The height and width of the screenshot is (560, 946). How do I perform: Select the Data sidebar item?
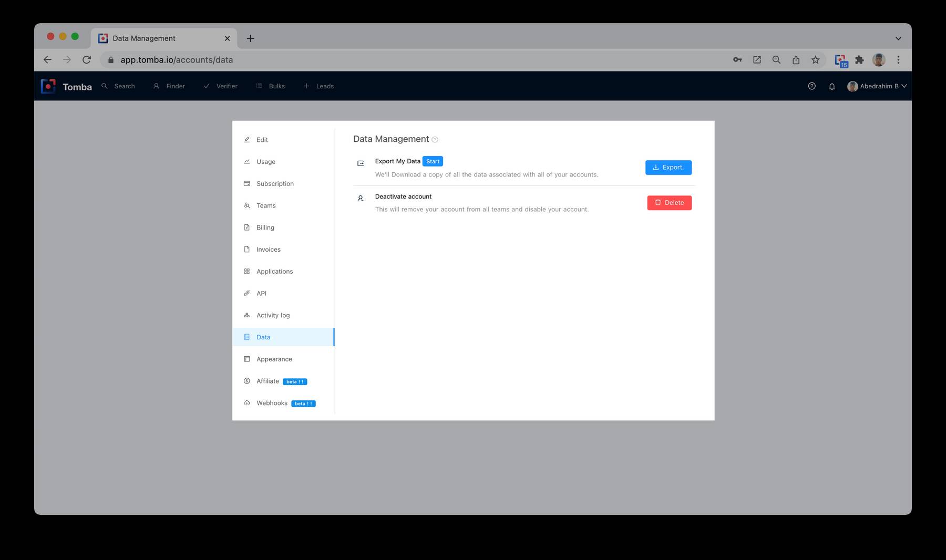pos(283,337)
